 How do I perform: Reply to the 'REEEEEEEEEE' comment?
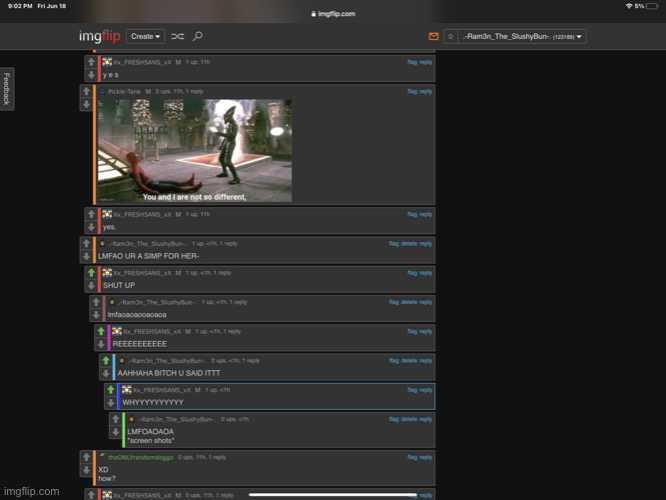426,331
